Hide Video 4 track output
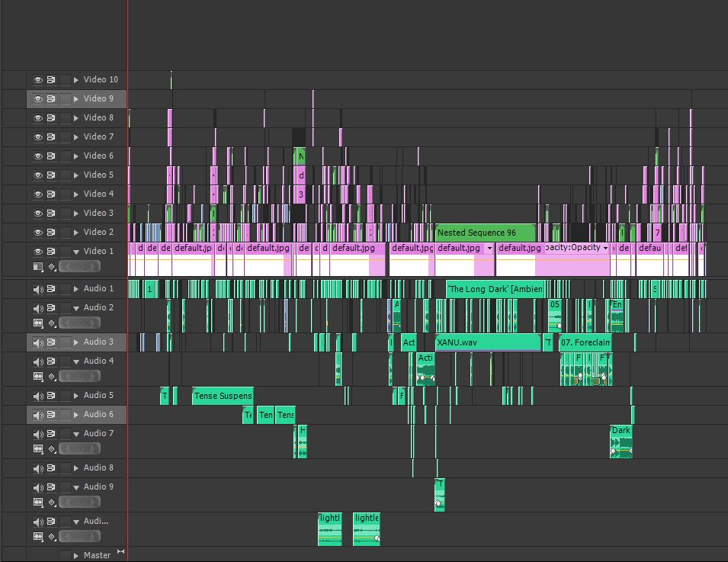Viewport: 728px width, 562px height. pyautogui.click(x=38, y=194)
